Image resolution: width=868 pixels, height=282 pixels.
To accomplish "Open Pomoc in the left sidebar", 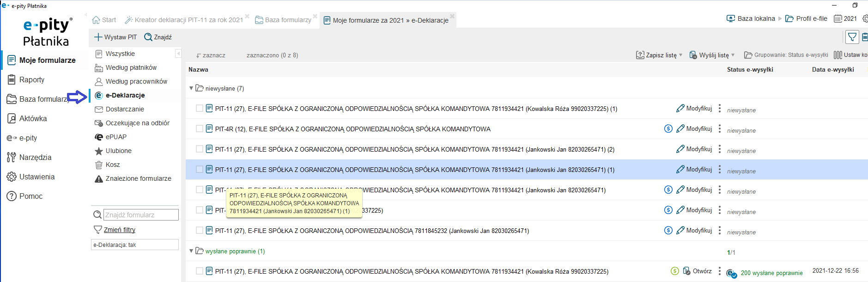I will point(24,196).
